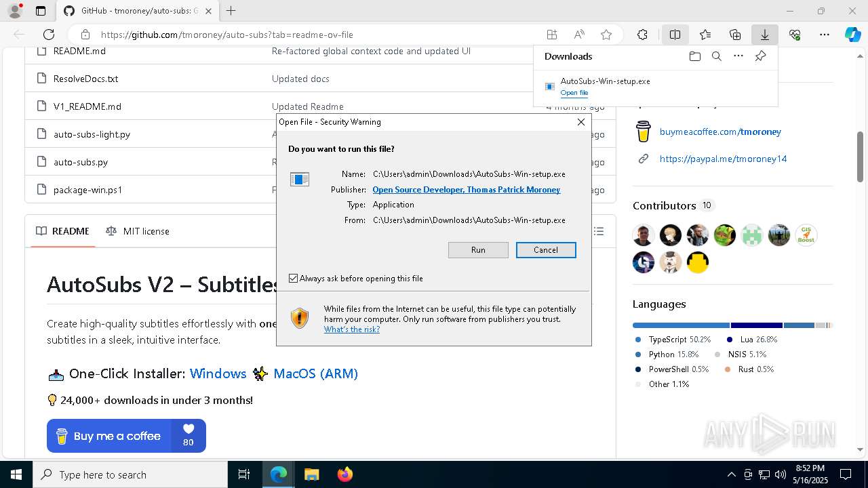The width and height of the screenshot is (868, 488).
Task: Open the README outline list icon
Action: click(599, 231)
